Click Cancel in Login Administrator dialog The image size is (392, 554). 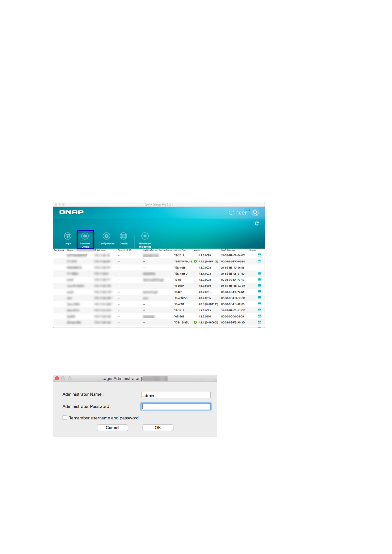113,428
